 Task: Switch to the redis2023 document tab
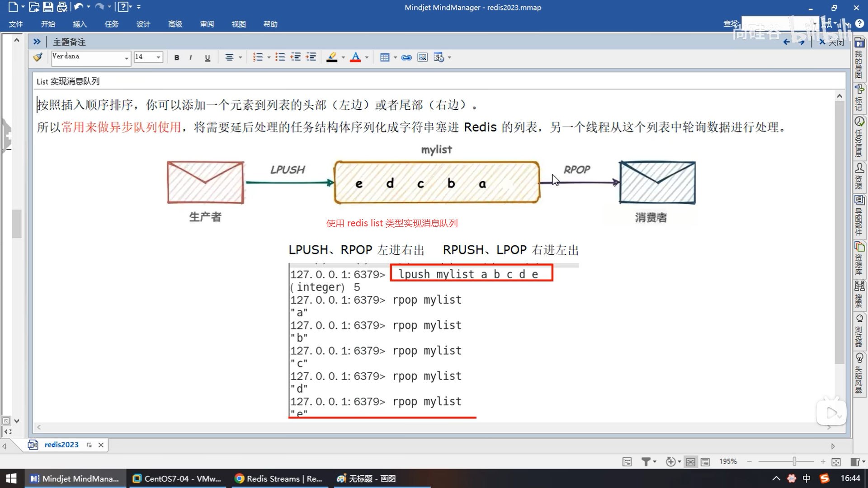coord(61,445)
